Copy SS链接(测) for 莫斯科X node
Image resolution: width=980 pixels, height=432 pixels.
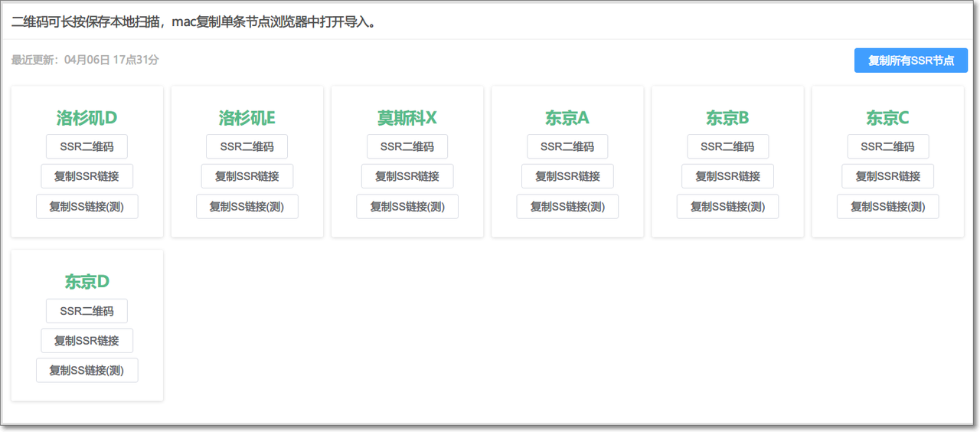[x=407, y=206]
